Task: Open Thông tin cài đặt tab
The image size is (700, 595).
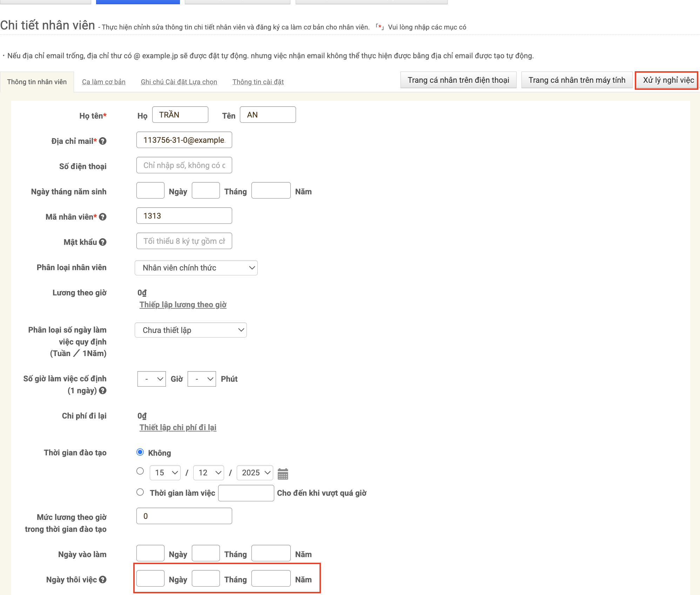Action: [x=258, y=82]
